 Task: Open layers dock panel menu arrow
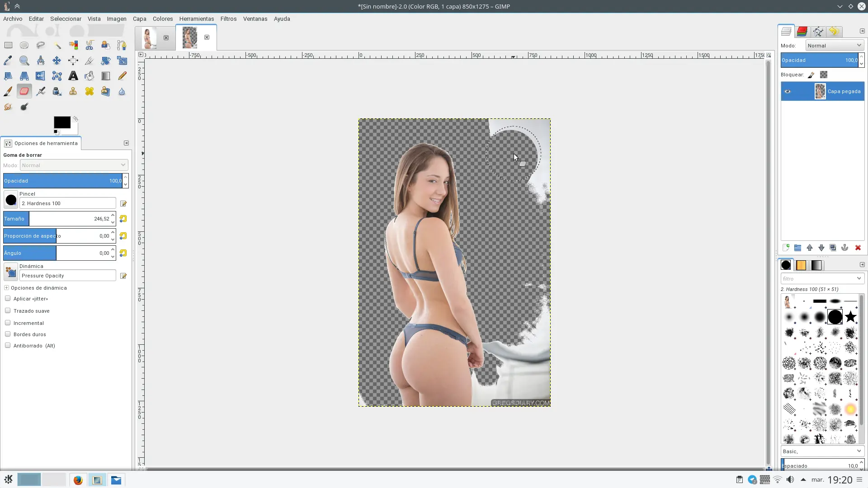click(x=862, y=31)
